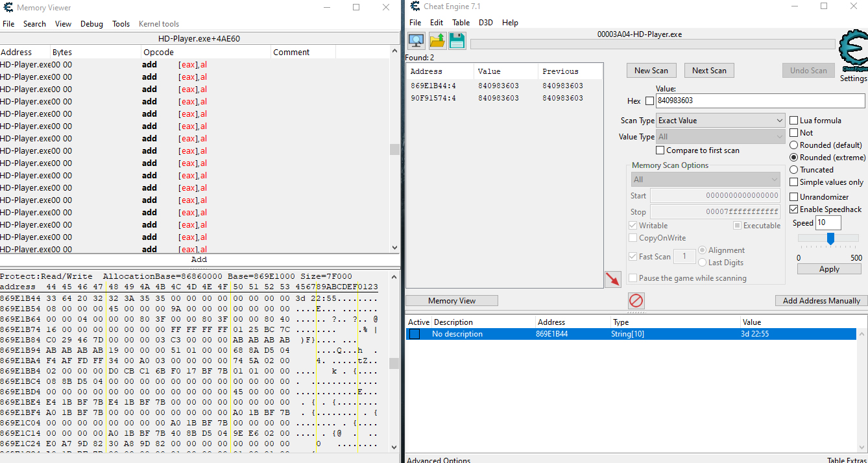Expand Memory Scan Options region dropdown

705,180
